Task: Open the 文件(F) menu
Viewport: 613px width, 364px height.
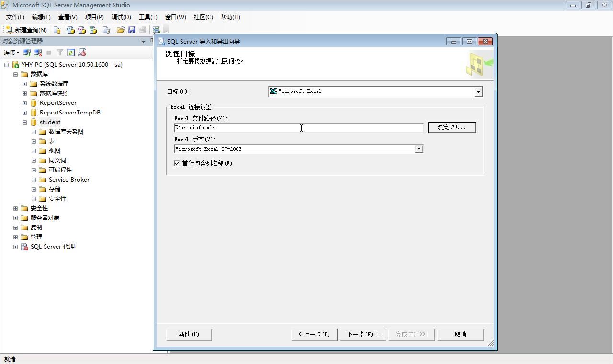Action: pyautogui.click(x=15, y=17)
